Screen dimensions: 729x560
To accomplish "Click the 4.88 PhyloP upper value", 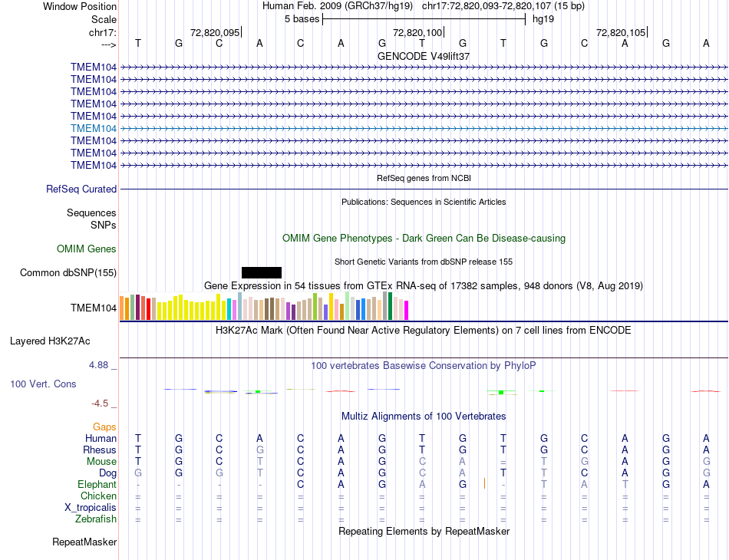I will click(98, 365).
